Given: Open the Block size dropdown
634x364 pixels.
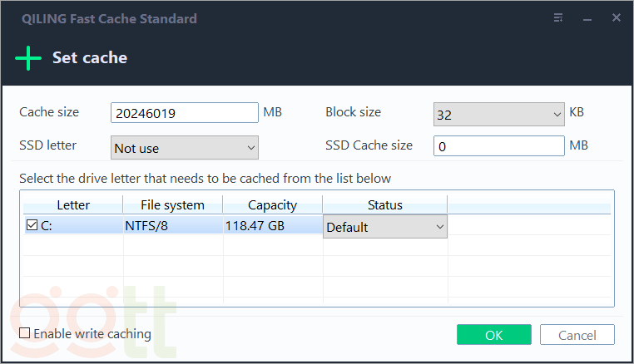Looking at the screenshot, I should (x=498, y=115).
